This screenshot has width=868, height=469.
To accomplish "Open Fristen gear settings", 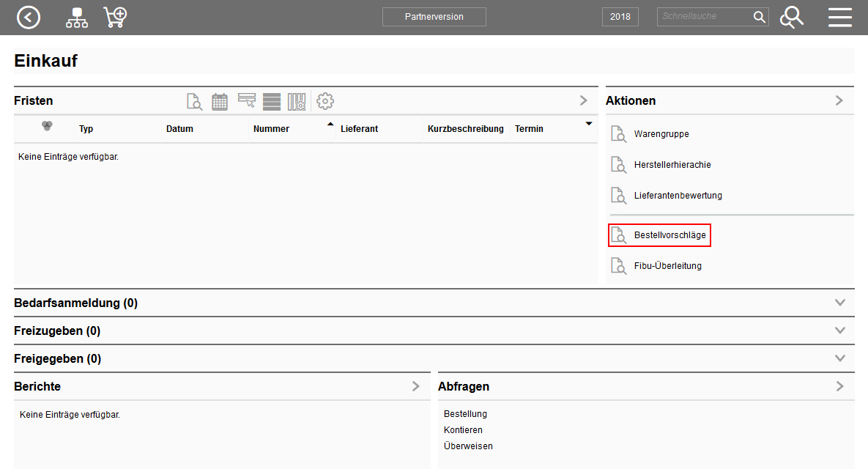I will pos(325,101).
